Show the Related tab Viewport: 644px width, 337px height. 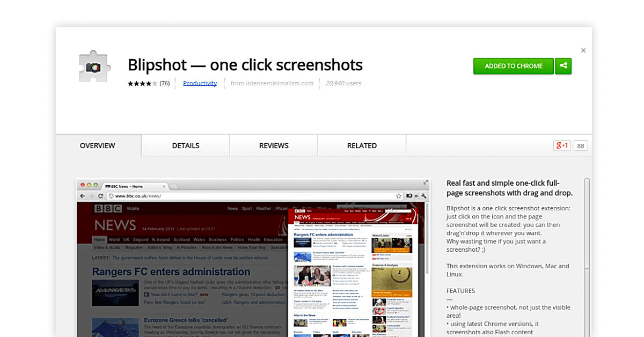(362, 145)
